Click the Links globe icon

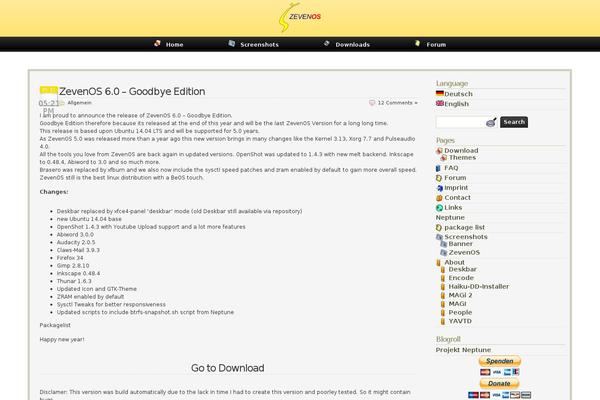[439, 208]
